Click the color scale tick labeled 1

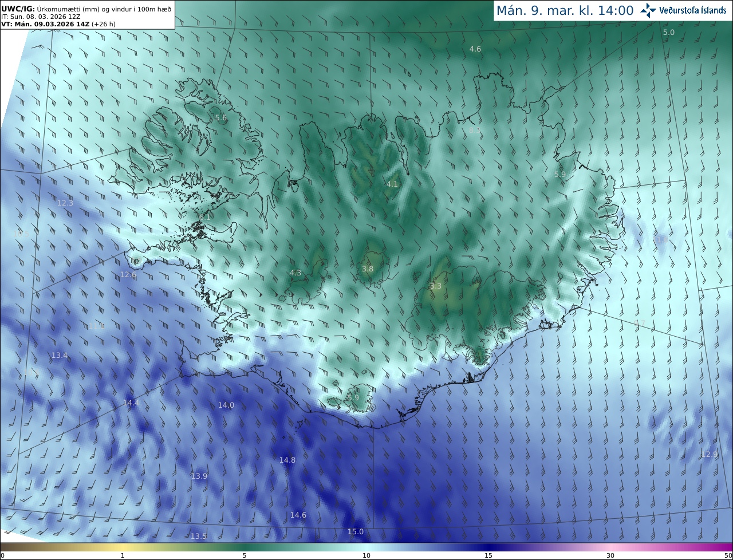click(123, 556)
